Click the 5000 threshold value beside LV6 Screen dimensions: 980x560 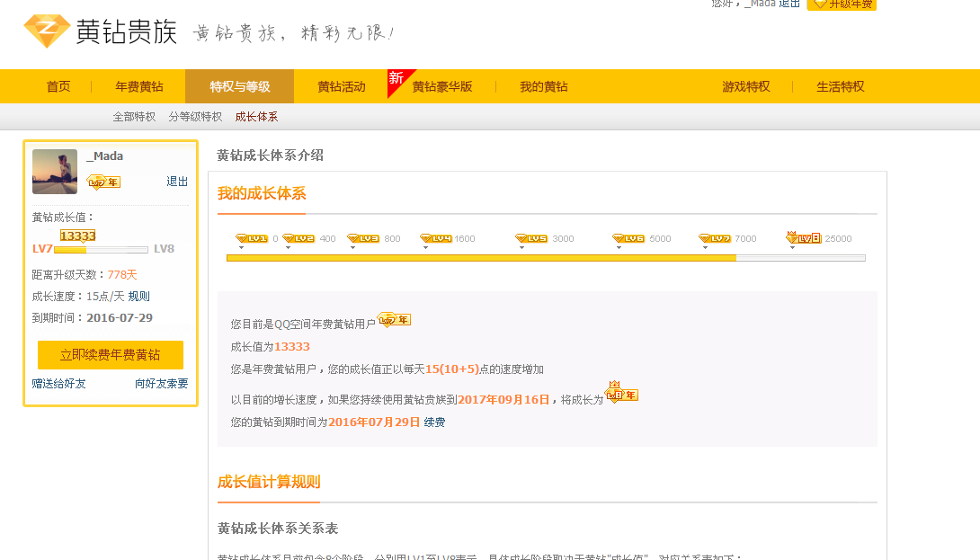tap(660, 239)
